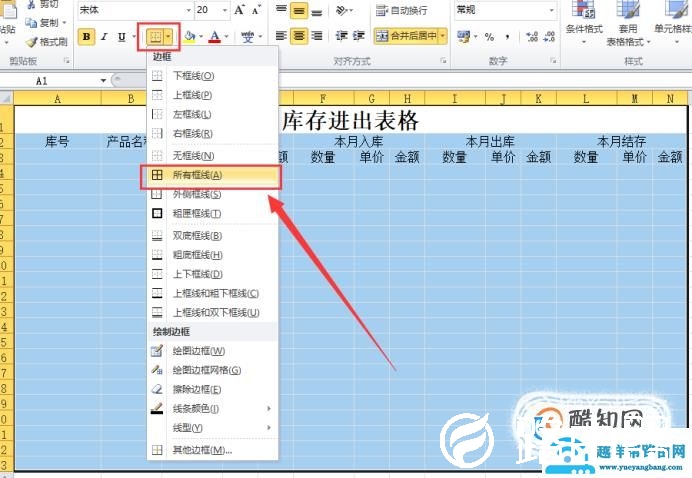The width and height of the screenshot is (692, 478).
Task: Choose no border 无框线(N) menu item
Action: point(213,156)
